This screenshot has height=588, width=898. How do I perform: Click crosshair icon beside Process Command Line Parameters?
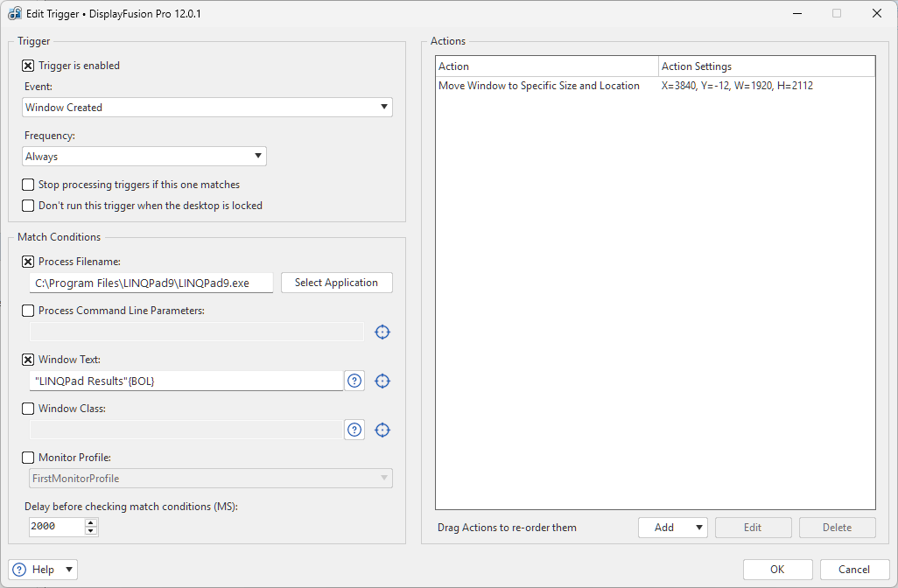[x=382, y=332]
